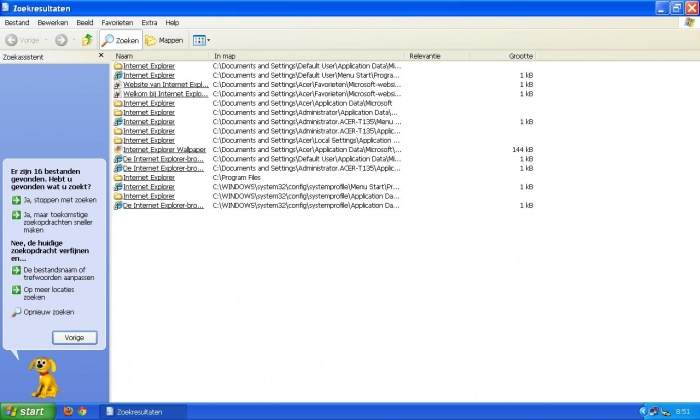Click 'Op meer locaties zoeken' option

coord(43,293)
